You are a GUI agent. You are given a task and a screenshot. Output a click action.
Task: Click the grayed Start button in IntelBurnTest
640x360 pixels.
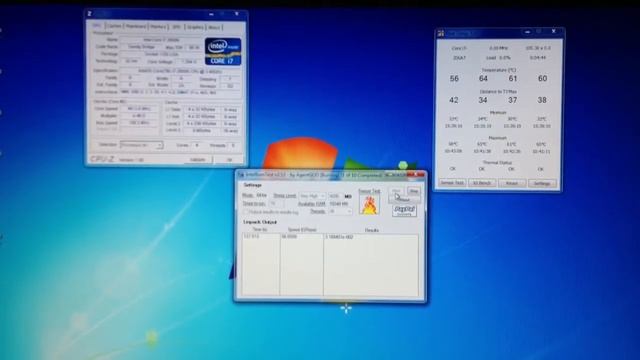point(396,191)
